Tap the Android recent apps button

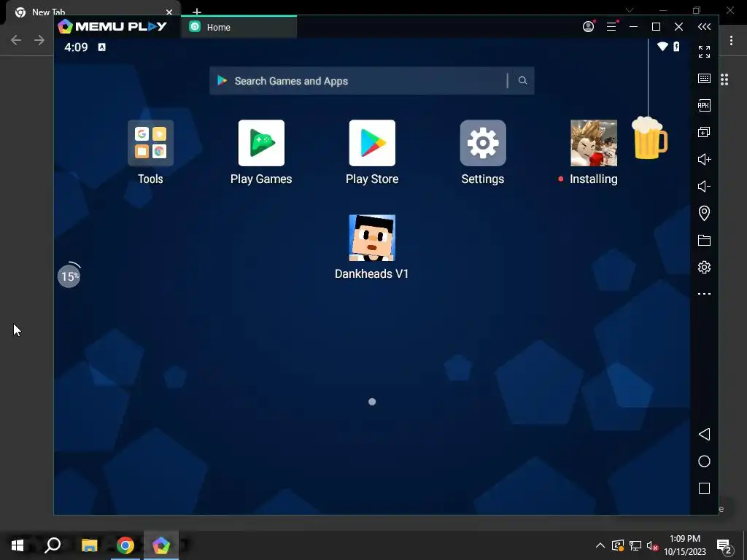point(704,488)
